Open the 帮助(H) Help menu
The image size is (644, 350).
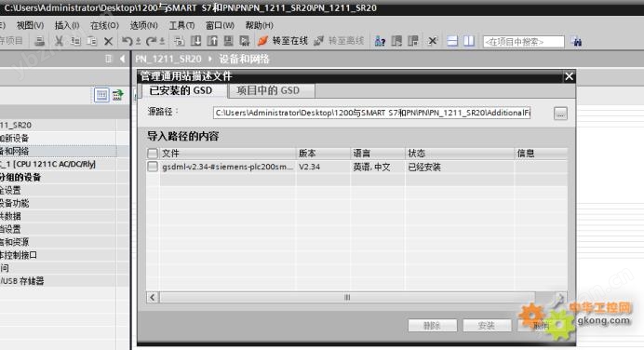259,25
